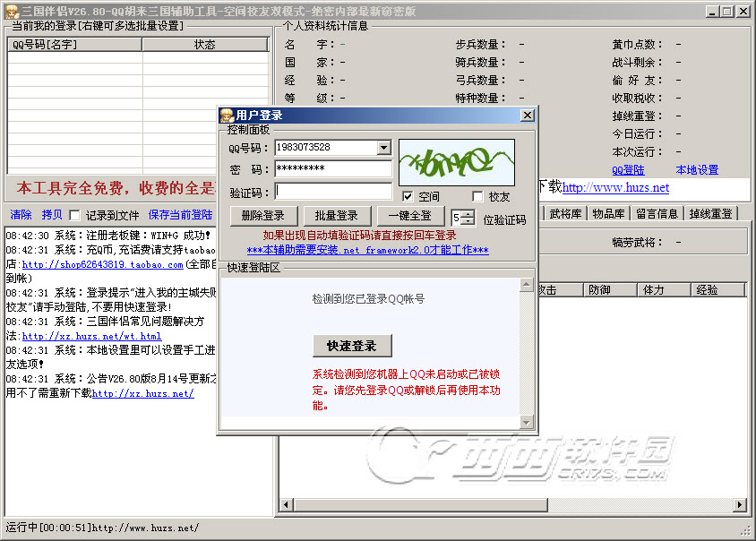The height and width of the screenshot is (541, 756).
Task: Open 本地设置 link
Action: tap(697, 169)
